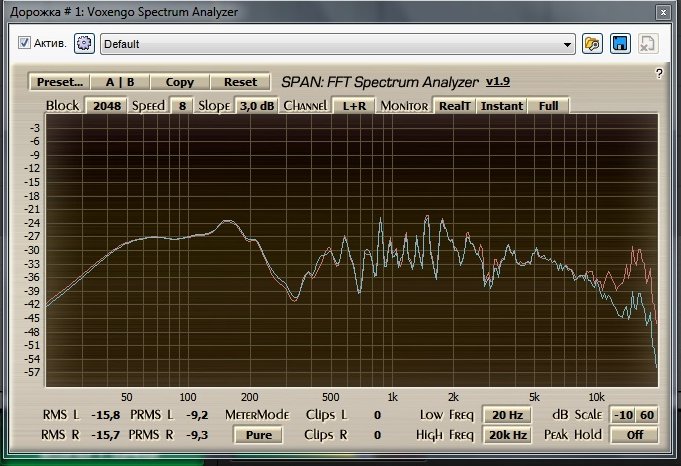This screenshot has width=681, height=466.
Task: Select the Full monitor mode
Action: [549, 106]
